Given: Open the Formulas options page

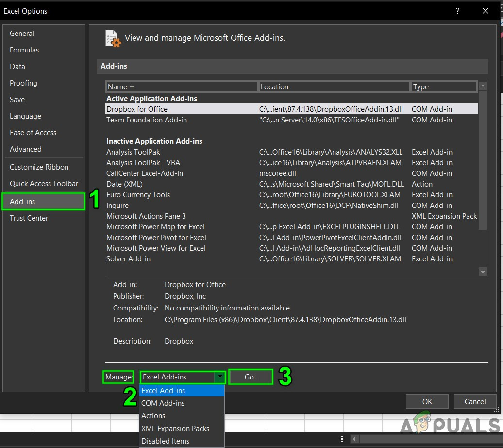Looking at the screenshot, I should (x=24, y=50).
